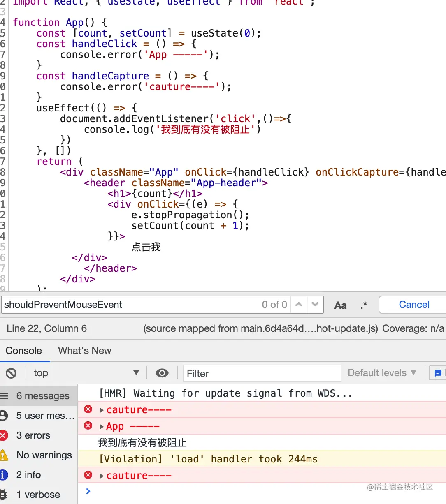Image resolution: width=446 pixels, height=504 pixels.
Task: Click the list icon beside 6 messages
Action: click(4, 396)
